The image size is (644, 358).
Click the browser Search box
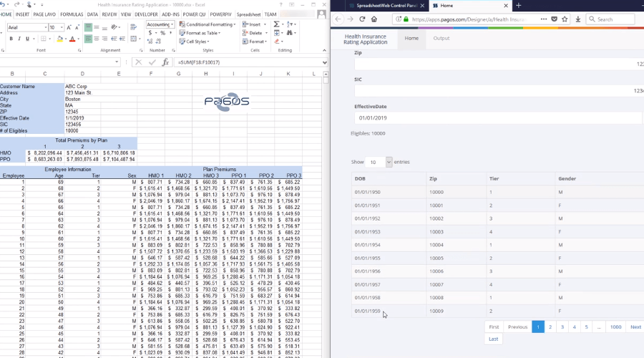tap(610, 19)
